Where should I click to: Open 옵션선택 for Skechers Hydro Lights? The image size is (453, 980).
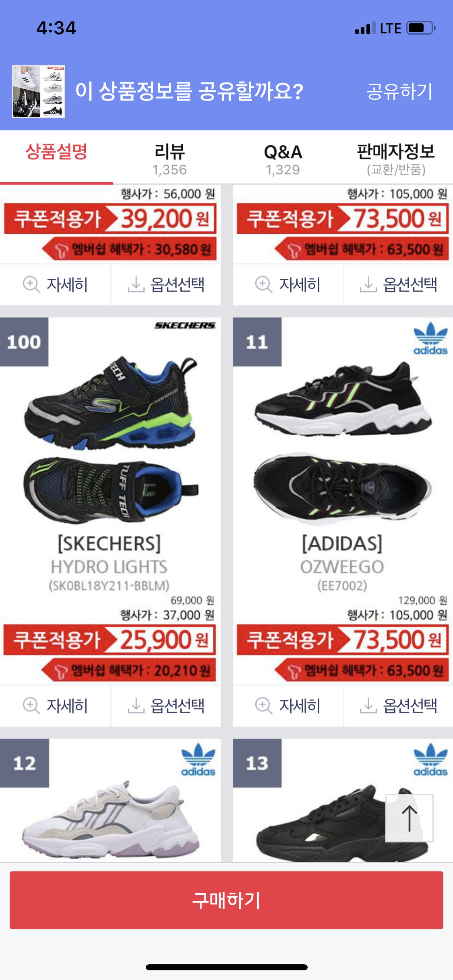click(166, 706)
